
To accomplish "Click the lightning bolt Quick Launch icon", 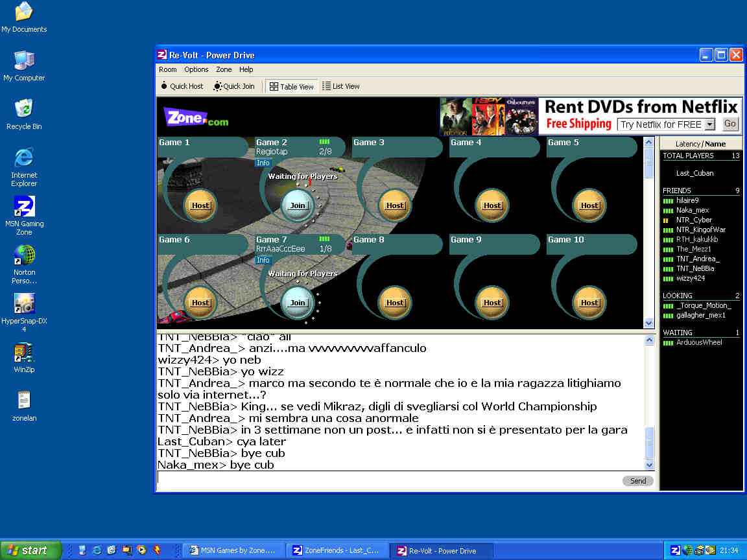I will click(157, 550).
